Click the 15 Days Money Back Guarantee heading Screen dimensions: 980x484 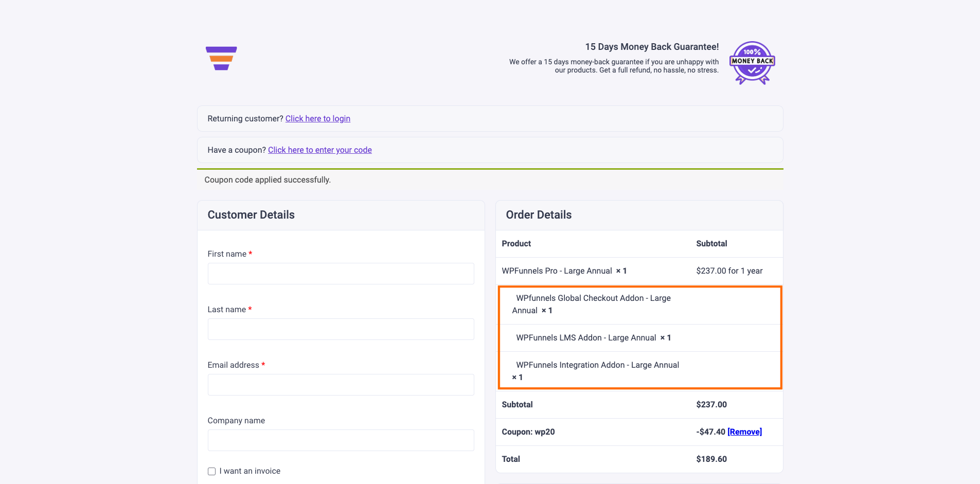tap(652, 47)
